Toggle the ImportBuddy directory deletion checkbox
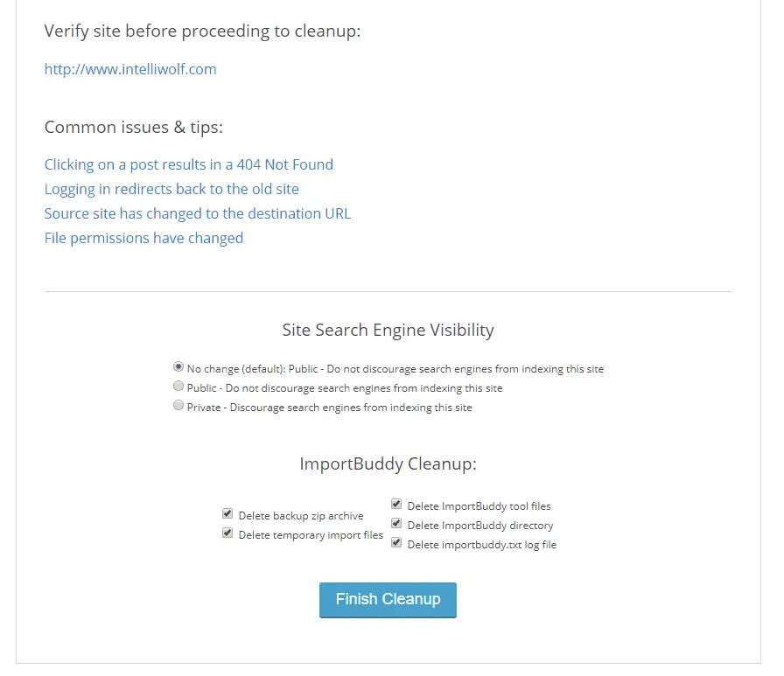This screenshot has height=676, width=784. [x=396, y=523]
